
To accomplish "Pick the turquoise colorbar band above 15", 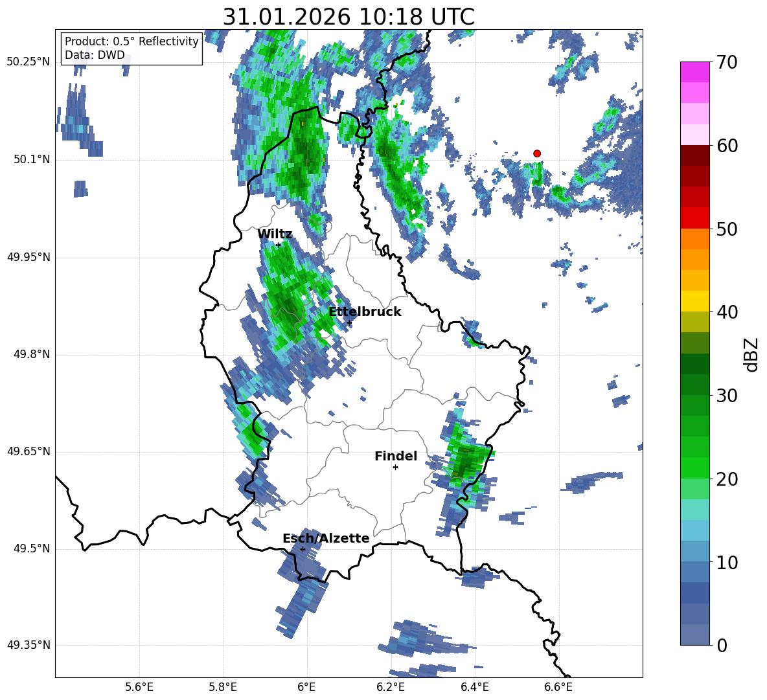I will (694, 510).
